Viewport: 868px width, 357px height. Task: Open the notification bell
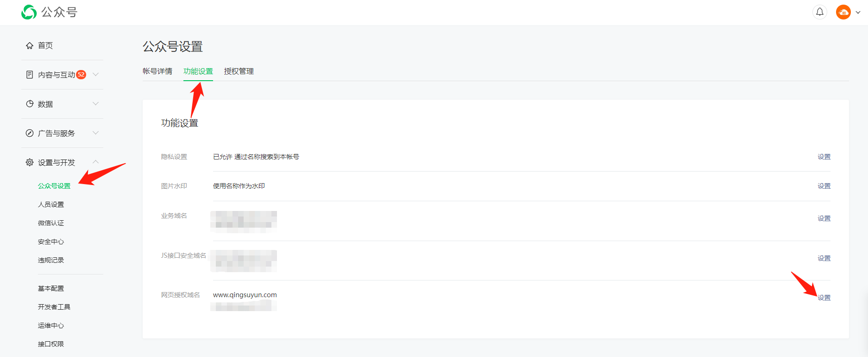[819, 12]
